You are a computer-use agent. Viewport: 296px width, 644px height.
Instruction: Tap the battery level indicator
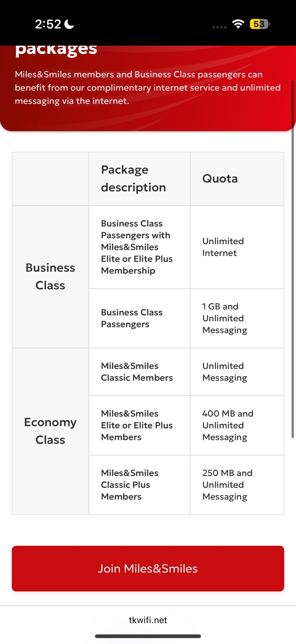click(x=259, y=24)
